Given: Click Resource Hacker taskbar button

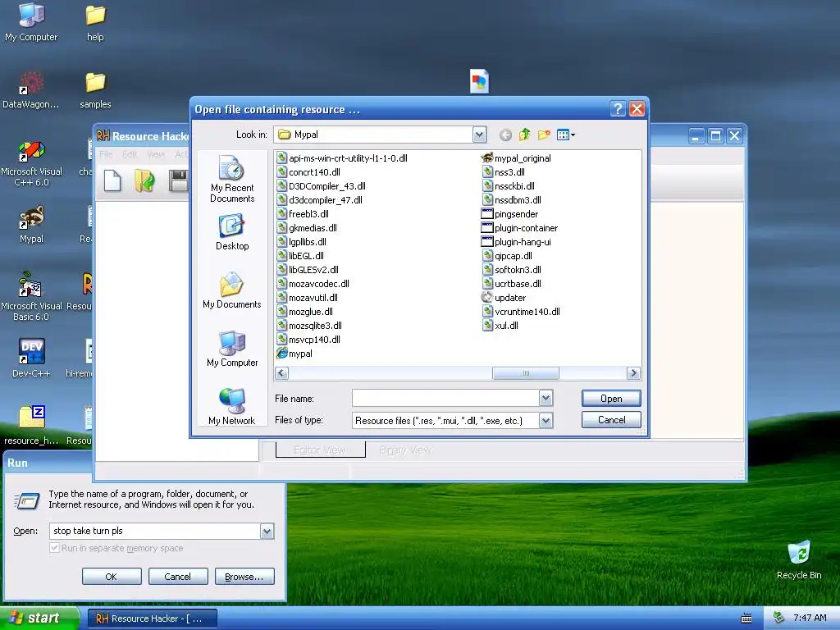Looking at the screenshot, I should pos(152,619).
